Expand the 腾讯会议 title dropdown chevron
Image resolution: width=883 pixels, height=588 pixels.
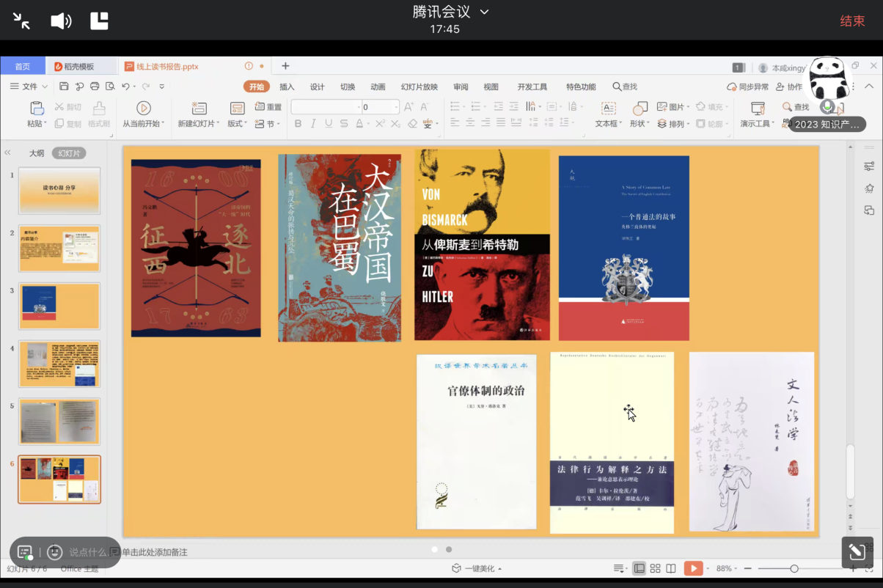(x=484, y=12)
